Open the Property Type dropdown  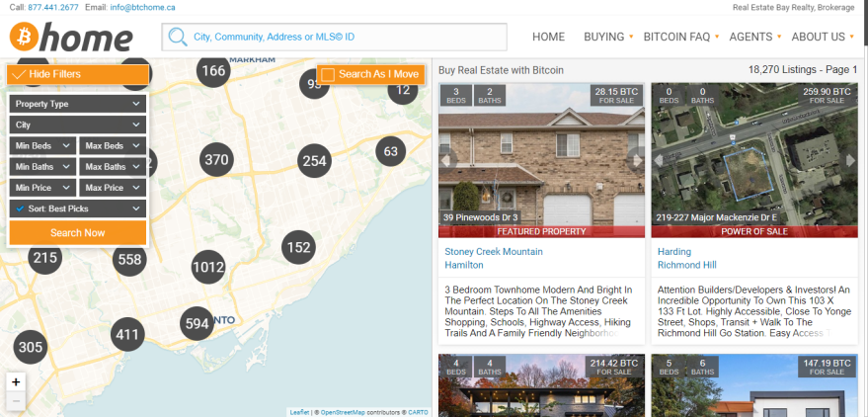[x=78, y=104]
